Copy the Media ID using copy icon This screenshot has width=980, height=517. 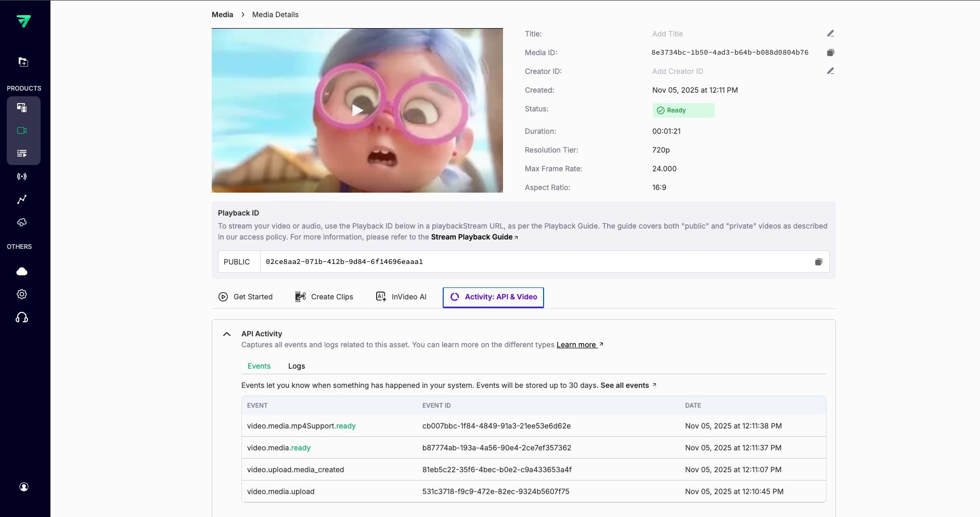831,52
